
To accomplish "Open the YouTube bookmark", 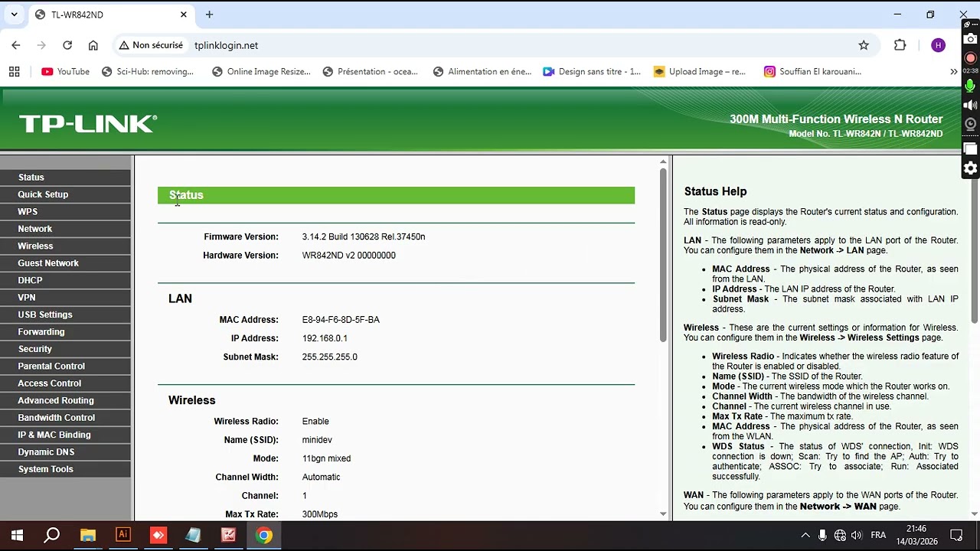I will 66,71.
